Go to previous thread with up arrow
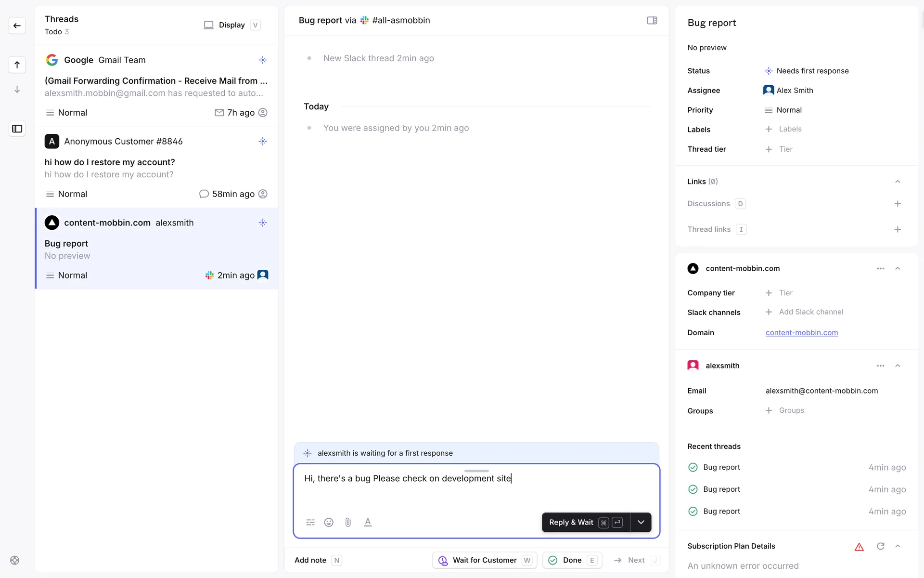Screen dimensions: 924x578 (17, 65)
